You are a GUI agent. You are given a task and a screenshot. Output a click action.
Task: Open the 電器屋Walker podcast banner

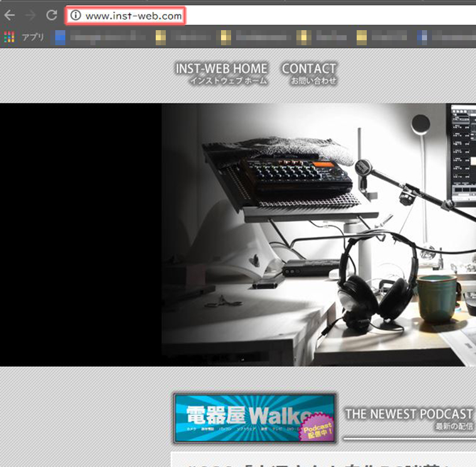click(x=255, y=418)
